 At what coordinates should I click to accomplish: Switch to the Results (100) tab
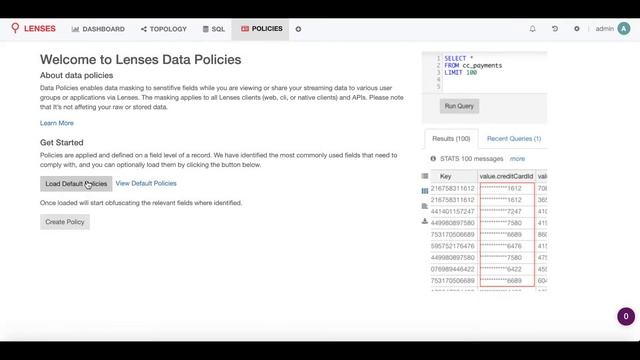[x=451, y=139]
